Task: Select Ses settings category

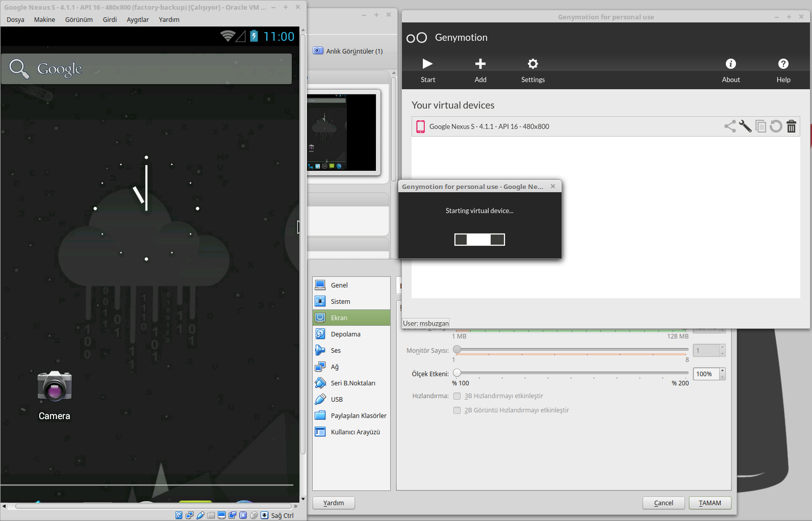Action: [x=351, y=350]
